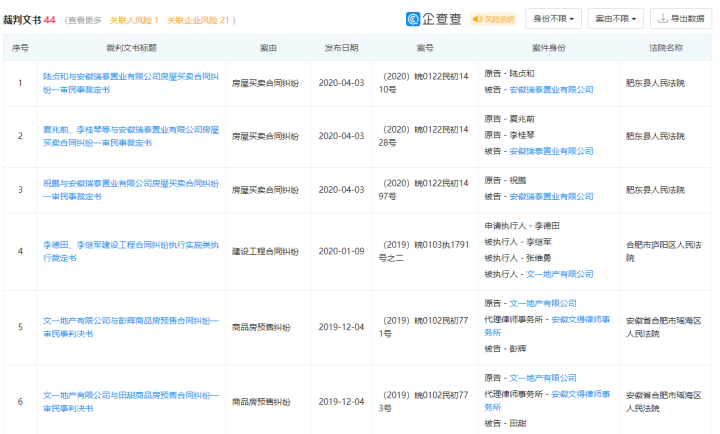Open 关联人风险 1 link

pyautogui.click(x=134, y=20)
